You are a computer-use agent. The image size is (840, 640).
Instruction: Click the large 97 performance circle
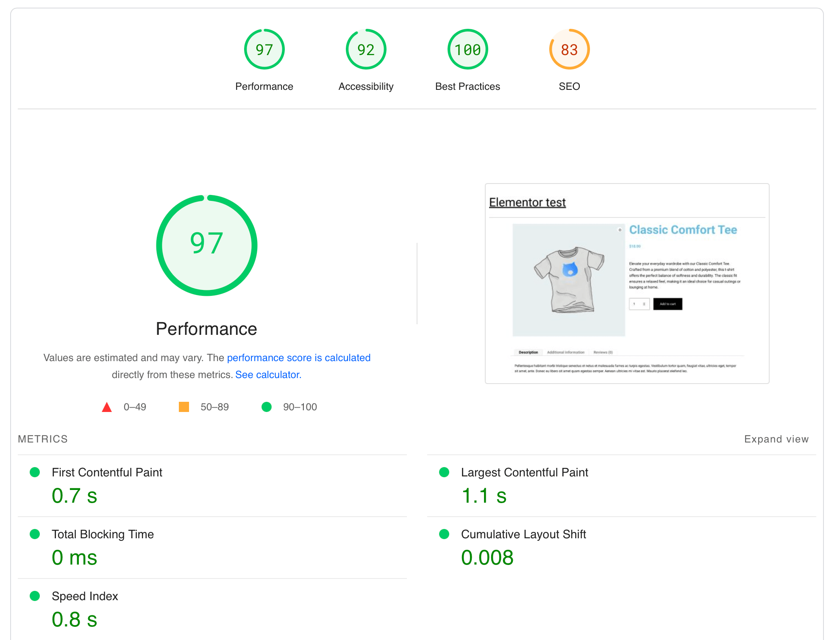(206, 245)
